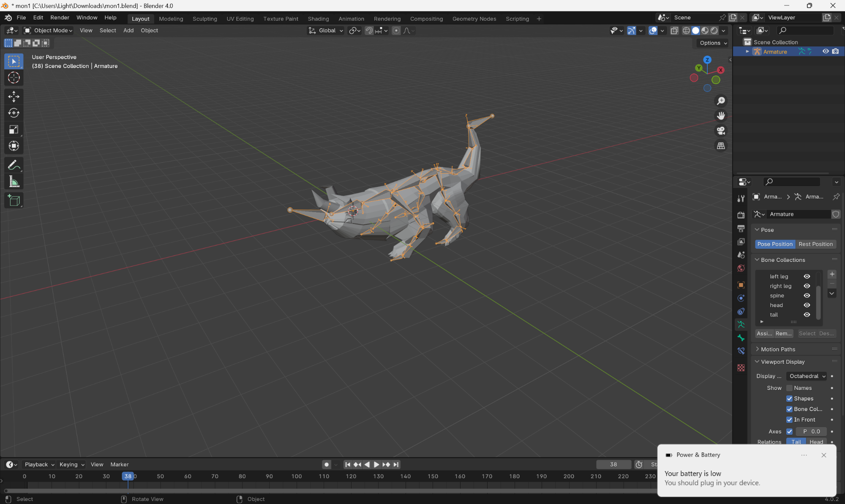Play the animation forward
The width and height of the screenshot is (845, 504).
[376, 464]
